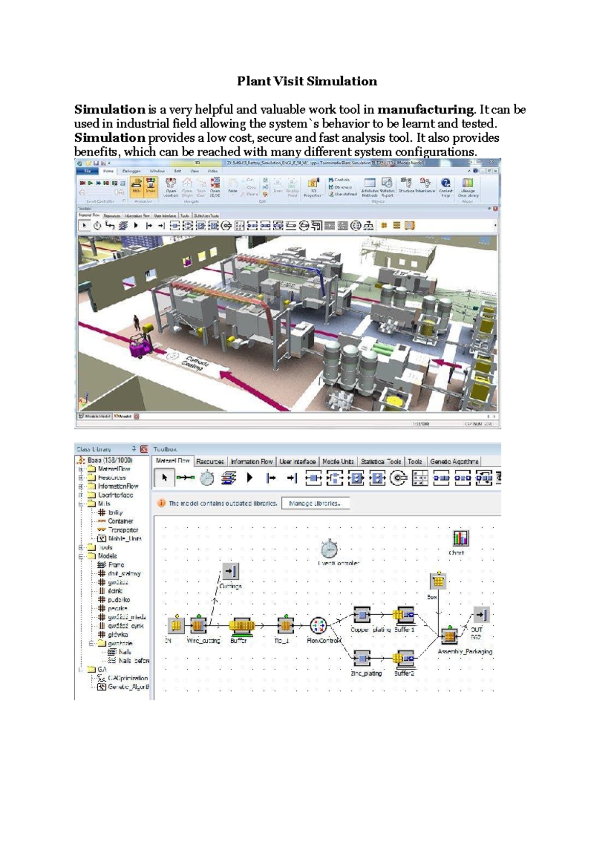Expand the Resources folder in Class Library

point(80,478)
